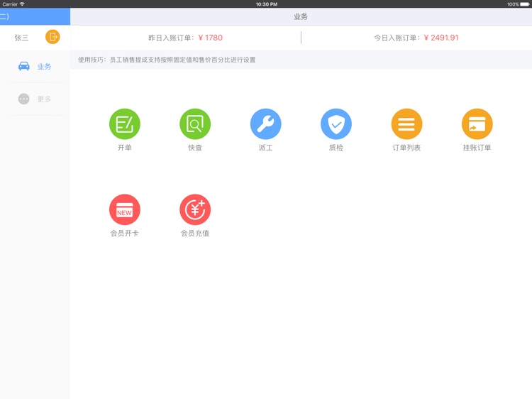The image size is (532, 399).
Task: Click the battery indicator in status bar
Action: pyautogui.click(x=524, y=4)
